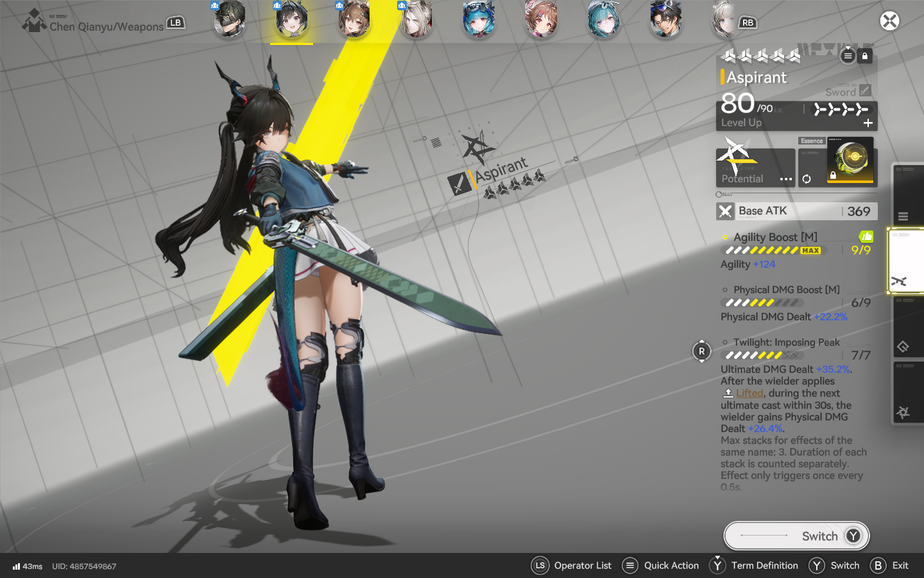This screenshot has height=578, width=924.
Task: Click the 'Essence' label tag
Action: click(x=812, y=141)
